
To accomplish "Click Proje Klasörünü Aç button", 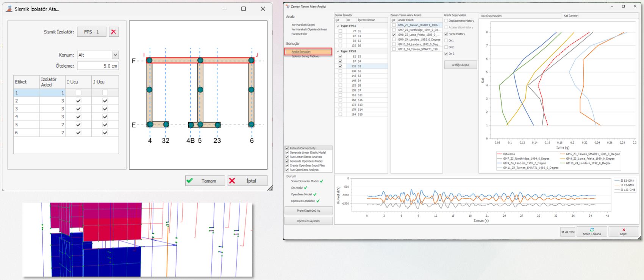I will click(x=308, y=211).
